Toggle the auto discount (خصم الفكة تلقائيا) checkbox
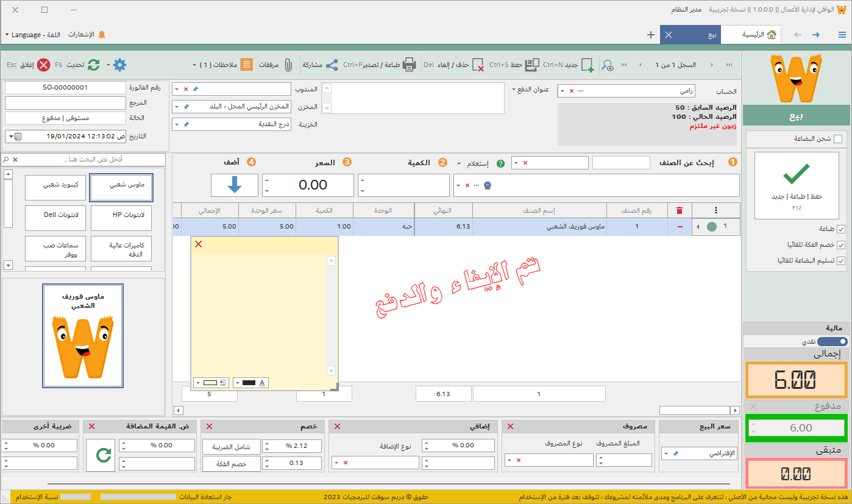 point(841,245)
